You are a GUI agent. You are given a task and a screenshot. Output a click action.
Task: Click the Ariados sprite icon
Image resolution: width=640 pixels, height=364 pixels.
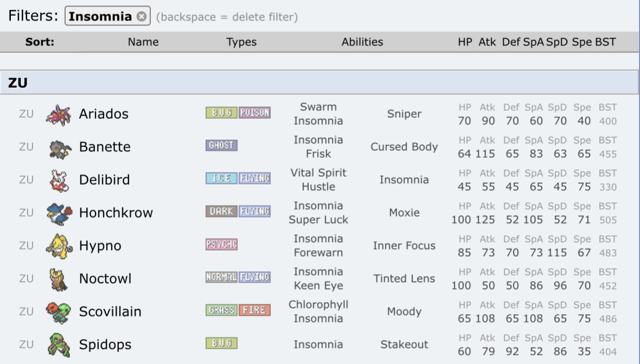(x=59, y=114)
